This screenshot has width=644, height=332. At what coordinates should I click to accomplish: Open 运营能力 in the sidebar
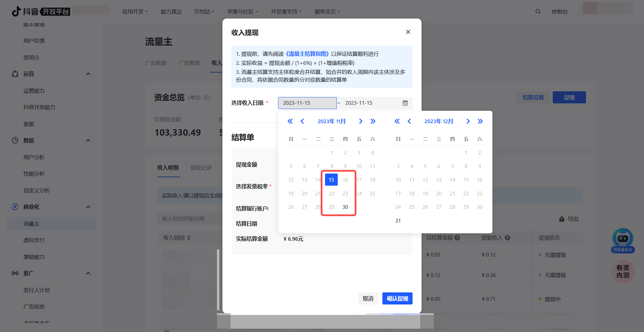tap(34, 91)
